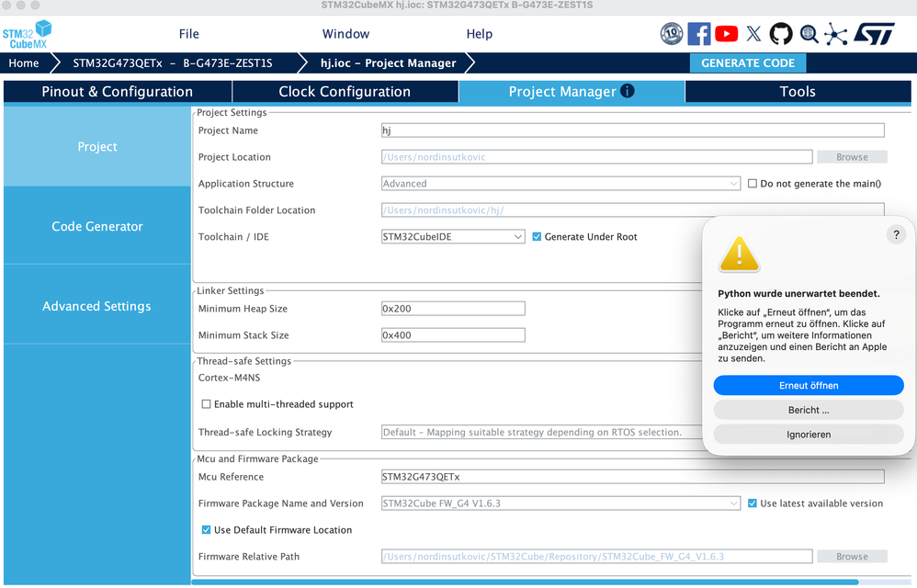Viewport: 917px width, 588px height.
Task: Click the Cortex-M4NS label text
Action: [x=230, y=378]
